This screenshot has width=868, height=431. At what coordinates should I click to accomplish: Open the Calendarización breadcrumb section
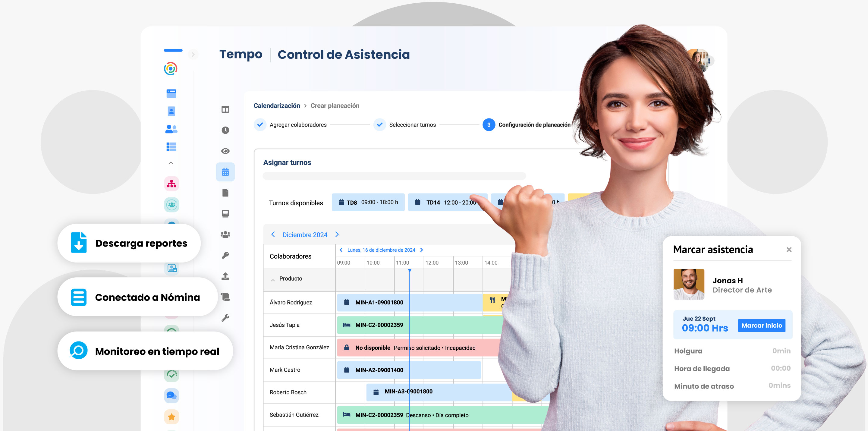(x=277, y=105)
